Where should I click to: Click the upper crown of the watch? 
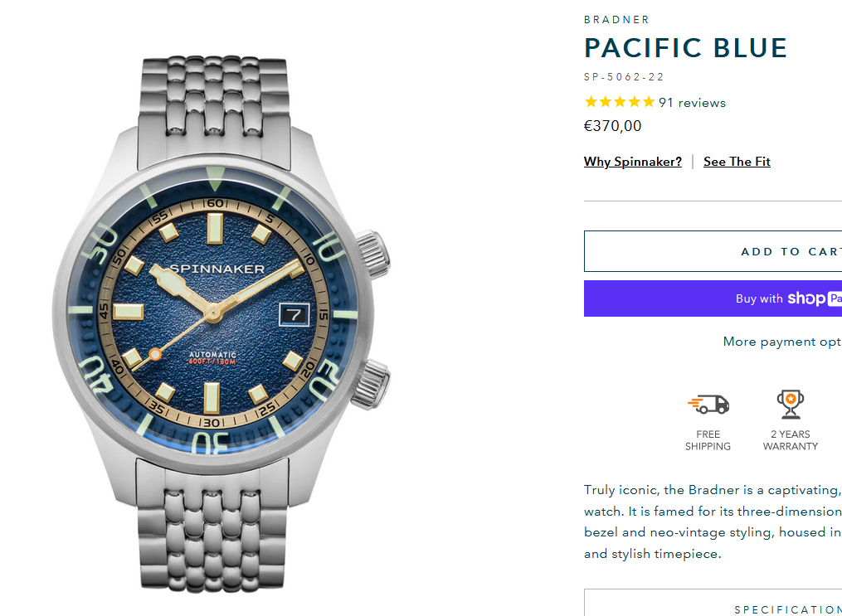pos(374,254)
